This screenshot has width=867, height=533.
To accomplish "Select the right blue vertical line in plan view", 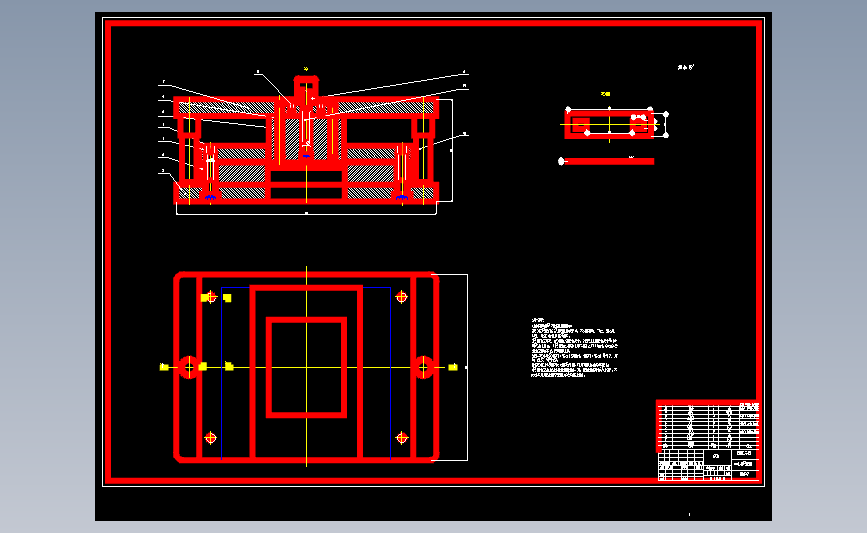I will point(391,373).
